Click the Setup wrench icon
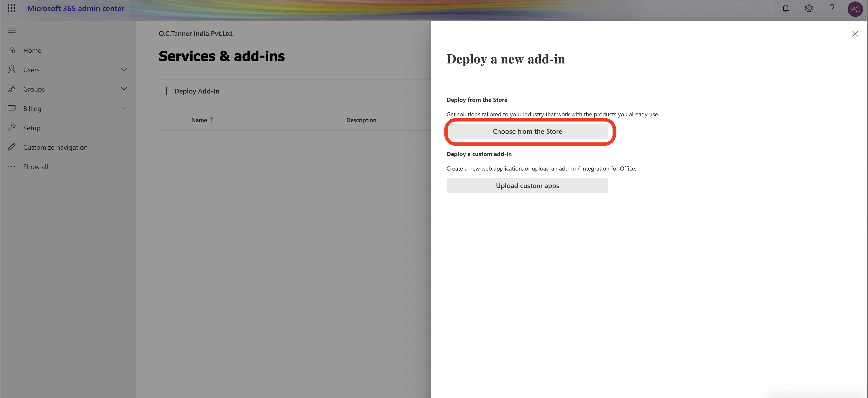This screenshot has height=398, width=868. 11,128
